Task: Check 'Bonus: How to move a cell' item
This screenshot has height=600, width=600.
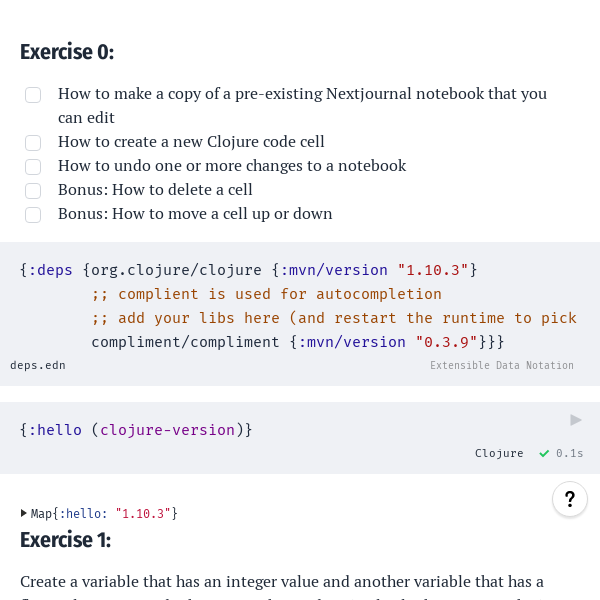Action: pyautogui.click(x=33, y=215)
